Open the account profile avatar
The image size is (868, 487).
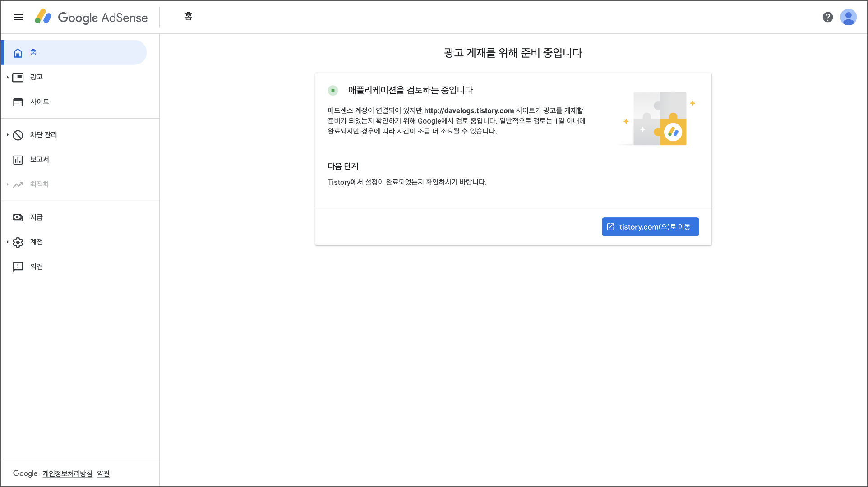[x=848, y=17]
